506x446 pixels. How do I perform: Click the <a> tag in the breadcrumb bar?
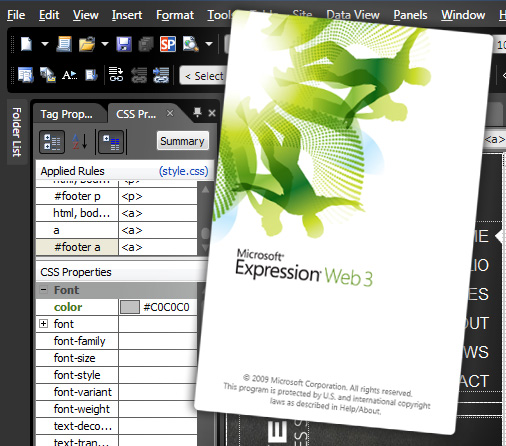(x=495, y=139)
